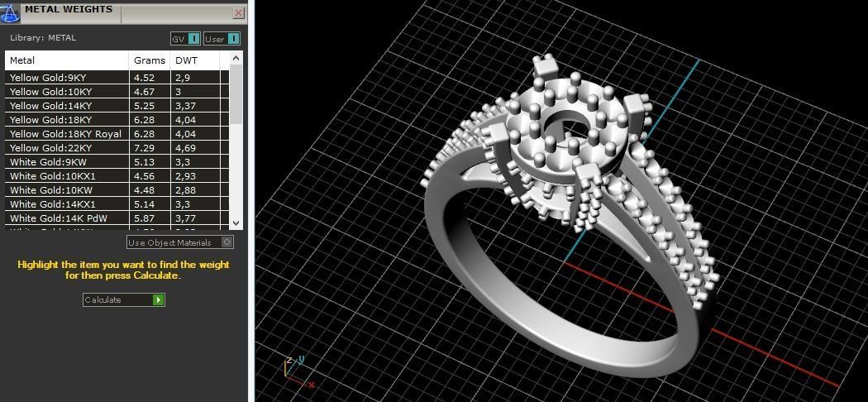Select the Yellow Gold:18KY Royal row
This screenshot has height=402, width=868.
[117, 133]
